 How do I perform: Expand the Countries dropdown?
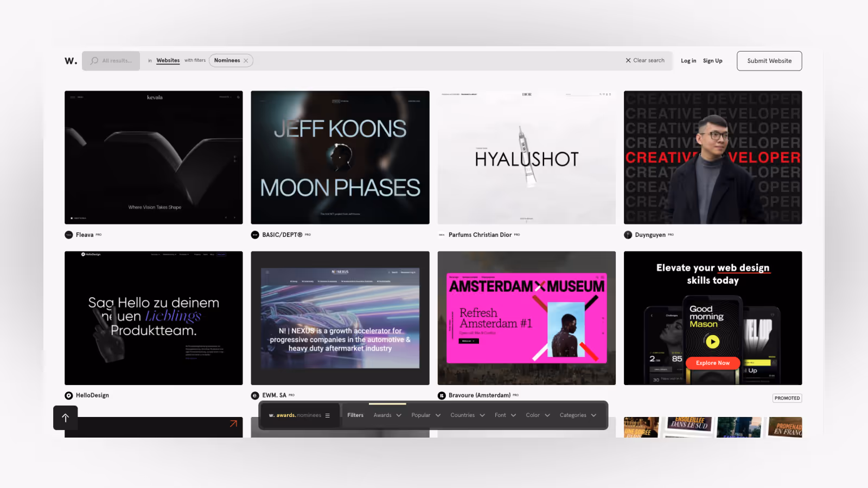click(468, 415)
